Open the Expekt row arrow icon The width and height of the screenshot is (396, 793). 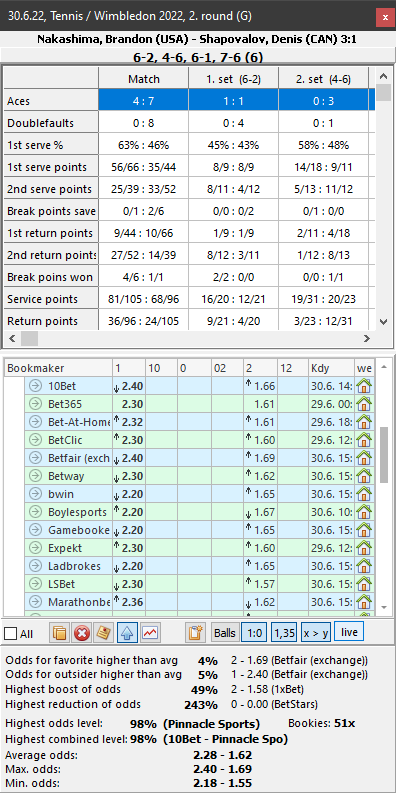click(x=35, y=548)
